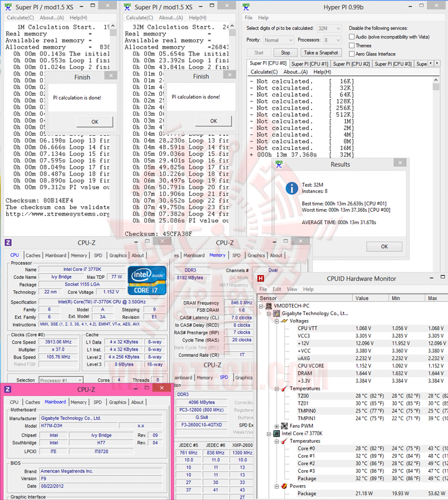Click the Results dialog title icon

point(279,164)
